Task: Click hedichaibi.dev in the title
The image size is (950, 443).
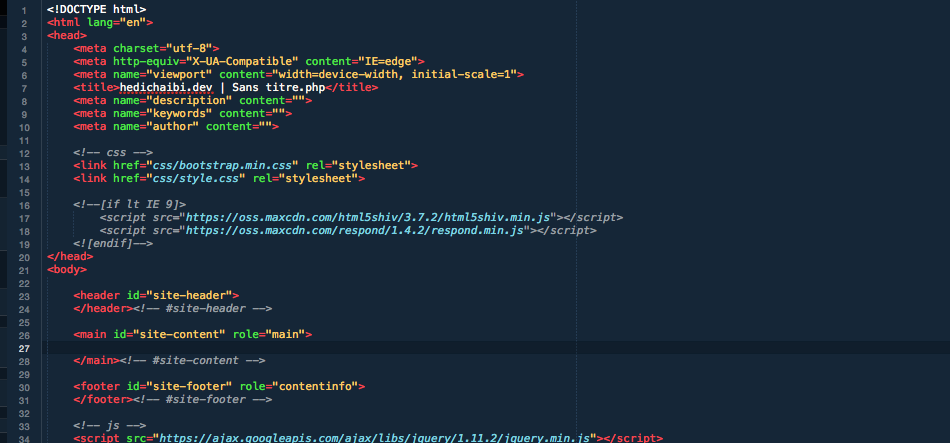Action: [166, 88]
